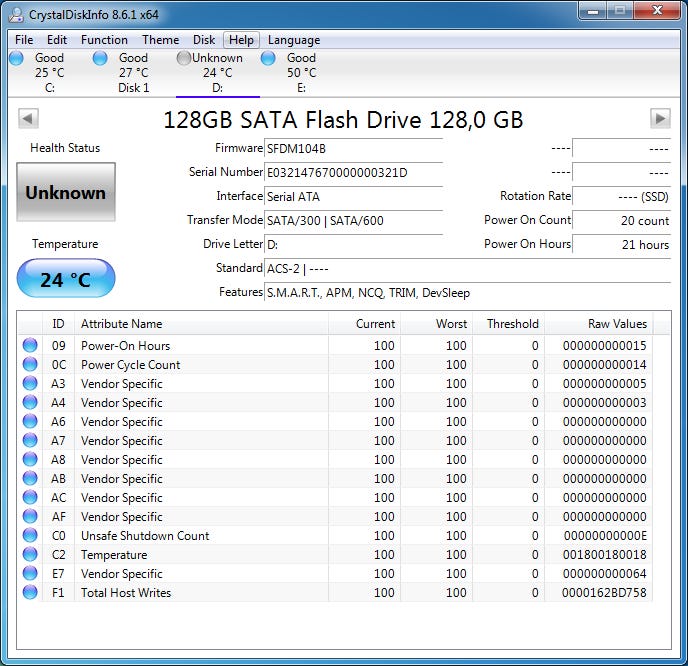Click the CrystalDiskInfo app icon in title bar
The width and height of the screenshot is (688, 666).
click(17, 14)
